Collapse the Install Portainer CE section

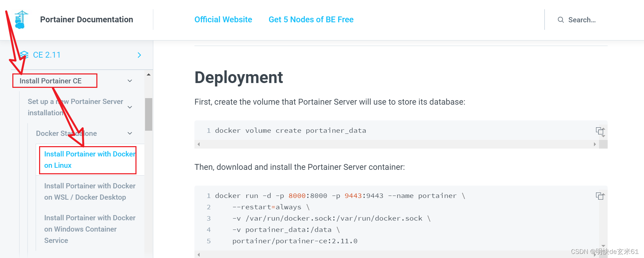pyautogui.click(x=130, y=81)
